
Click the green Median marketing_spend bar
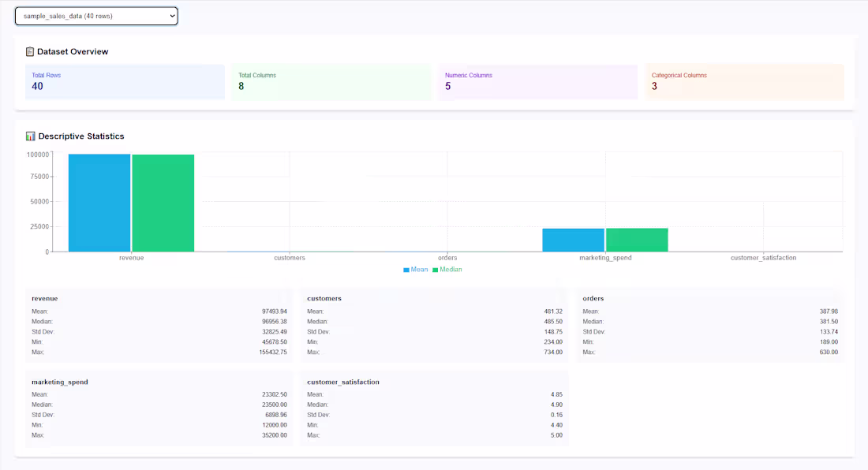[x=636, y=241]
